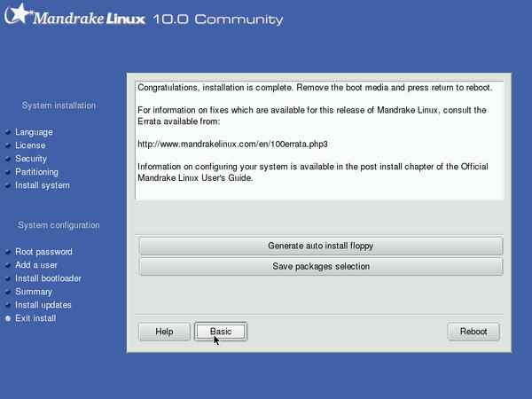Click Generate auto install floppy
This screenshot has height=399, width=532.
(x=321, y=246)
